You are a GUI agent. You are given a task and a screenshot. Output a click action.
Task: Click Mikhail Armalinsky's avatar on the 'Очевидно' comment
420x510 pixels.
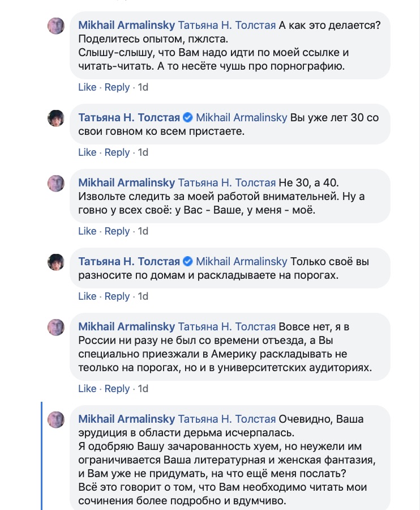coord(56,419)
